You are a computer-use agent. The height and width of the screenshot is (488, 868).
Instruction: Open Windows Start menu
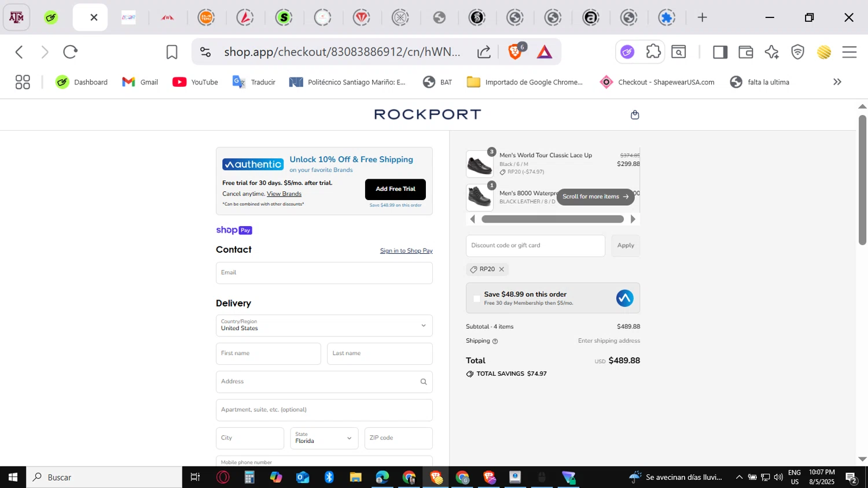13,477
